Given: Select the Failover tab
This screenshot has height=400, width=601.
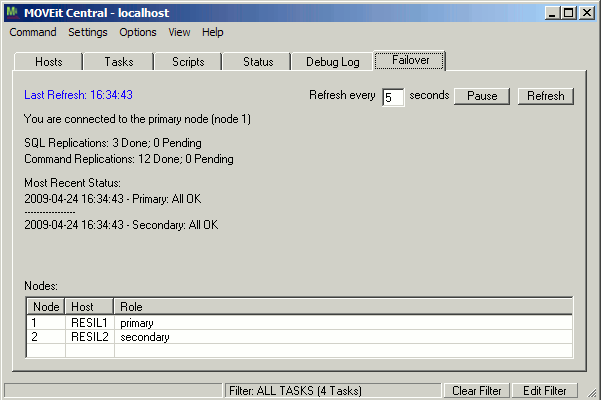Looking at the screenshot, I should 410,61.
